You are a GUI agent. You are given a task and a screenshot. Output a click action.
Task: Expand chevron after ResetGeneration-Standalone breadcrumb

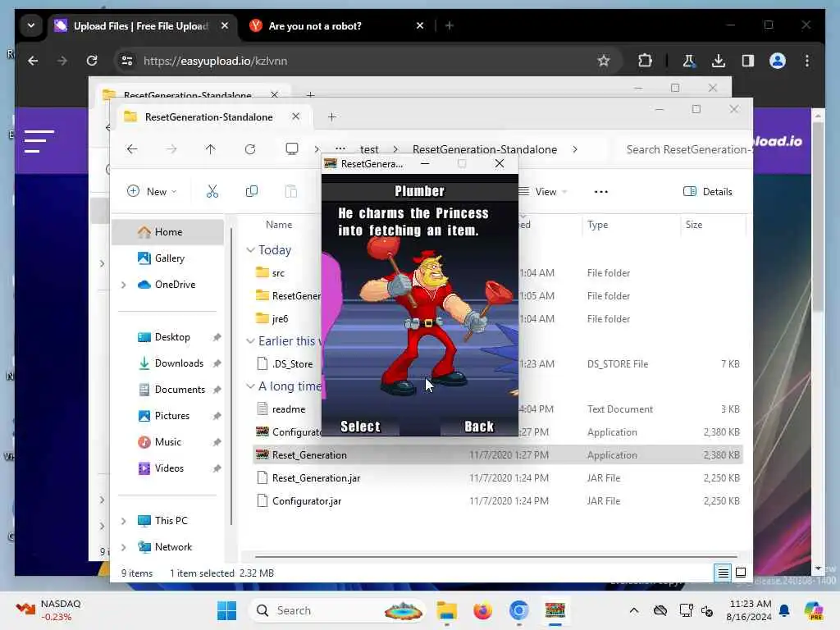(x=575, y=149)
